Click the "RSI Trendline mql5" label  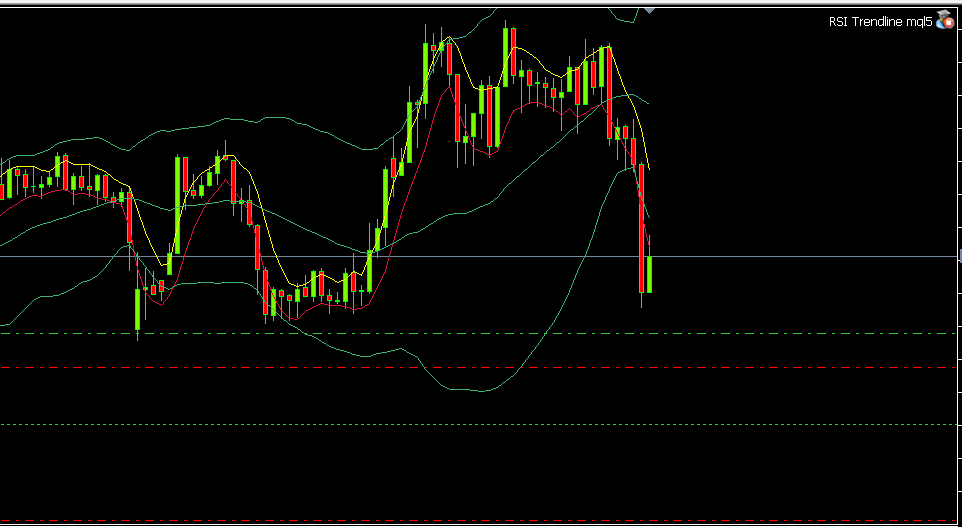[880, 22]
